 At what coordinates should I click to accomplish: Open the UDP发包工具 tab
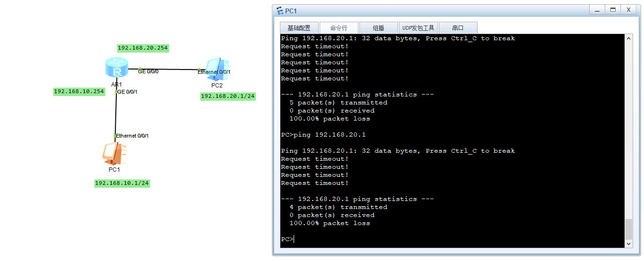(418, 28)
